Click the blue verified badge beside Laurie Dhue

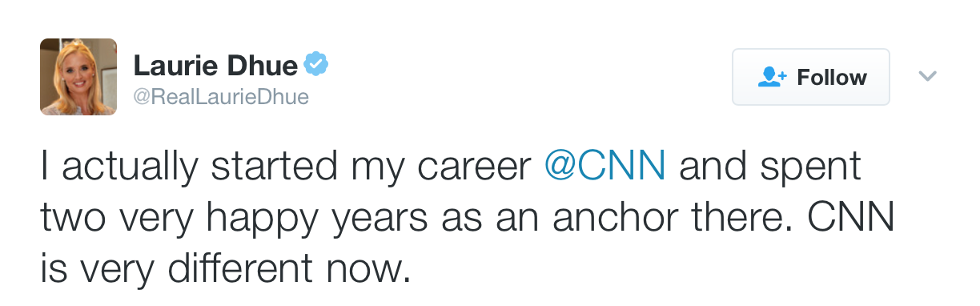tap(317, 64)
